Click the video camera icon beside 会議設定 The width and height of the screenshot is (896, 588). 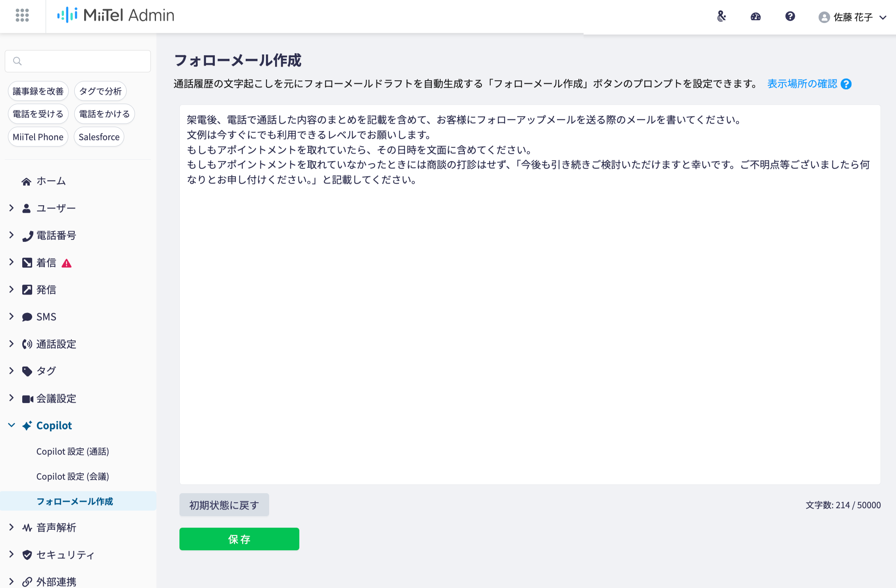point(28,399)
